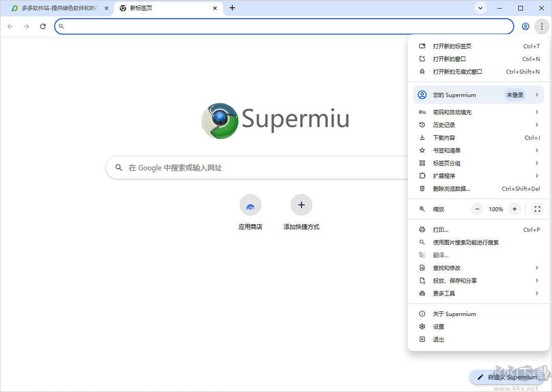Open 关于 Supermium
552x392 pixels.
point(479,314)
